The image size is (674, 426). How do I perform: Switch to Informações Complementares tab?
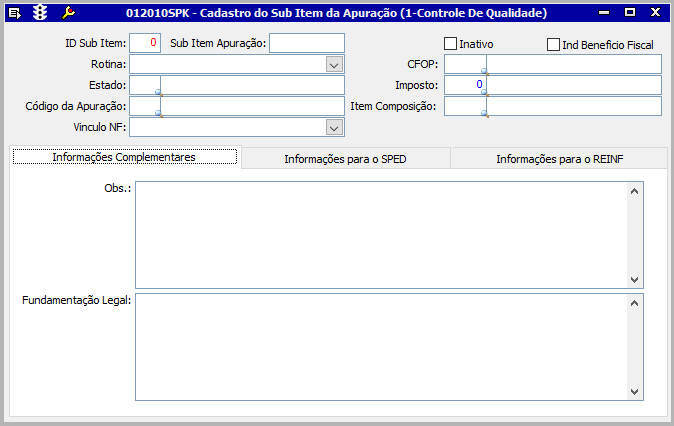point(125,157)
